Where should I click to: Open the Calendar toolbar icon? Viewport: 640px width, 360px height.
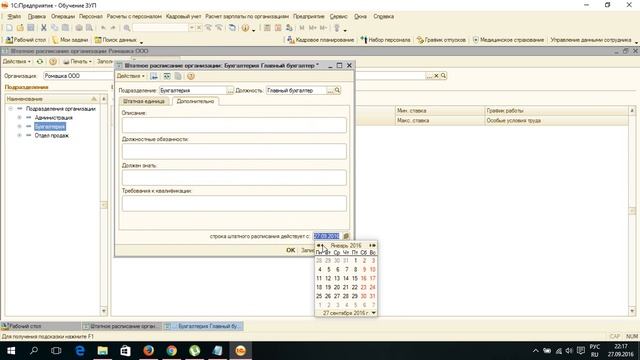pos(278,28)
